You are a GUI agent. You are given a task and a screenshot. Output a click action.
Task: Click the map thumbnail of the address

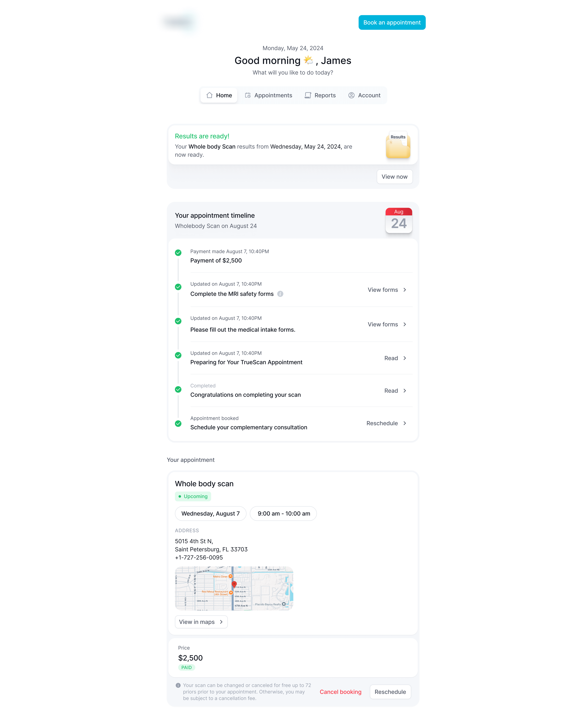point(234,589)
